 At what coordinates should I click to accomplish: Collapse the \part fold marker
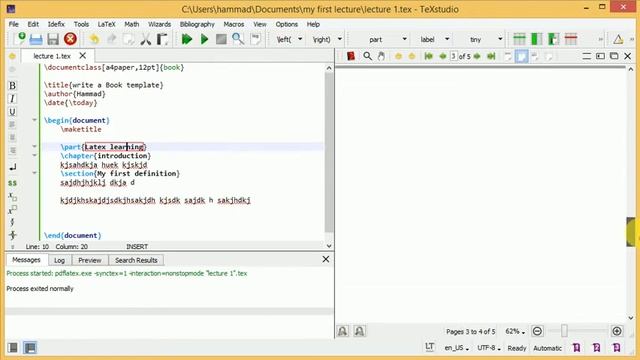click(34, 146)
